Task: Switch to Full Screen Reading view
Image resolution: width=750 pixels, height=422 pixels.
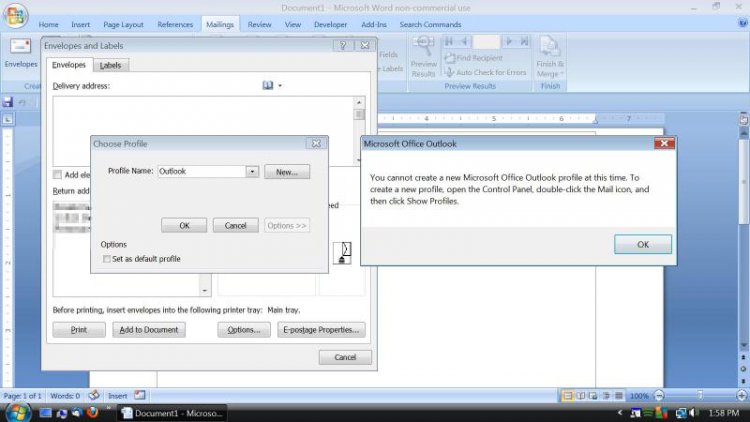Action: (580, 396)
